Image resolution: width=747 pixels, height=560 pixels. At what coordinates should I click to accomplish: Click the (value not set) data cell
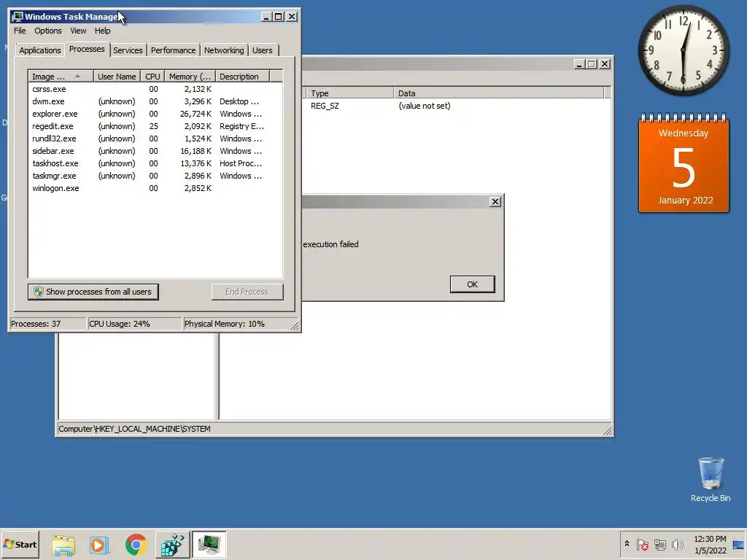tap(424, 106)
